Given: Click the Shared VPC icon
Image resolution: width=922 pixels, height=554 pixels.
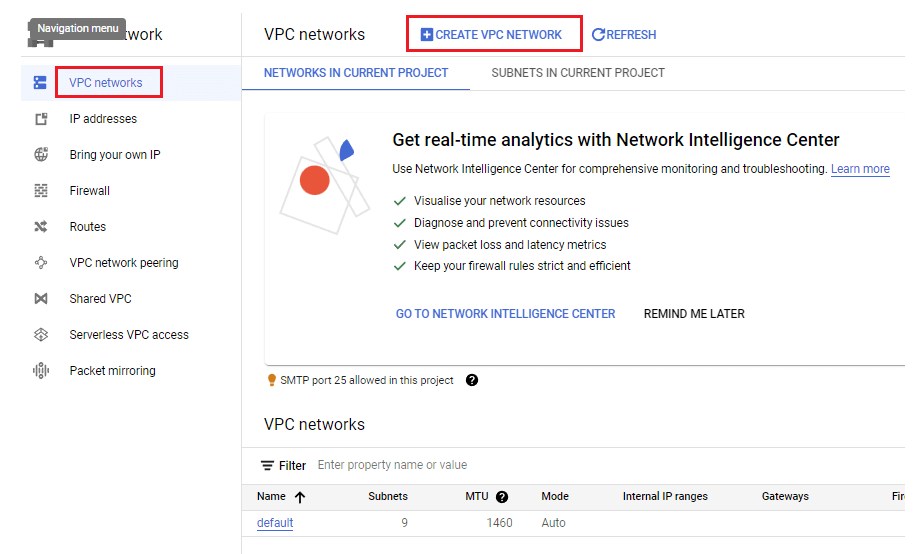Looking at the screenshot, I should tap(41, 299).
